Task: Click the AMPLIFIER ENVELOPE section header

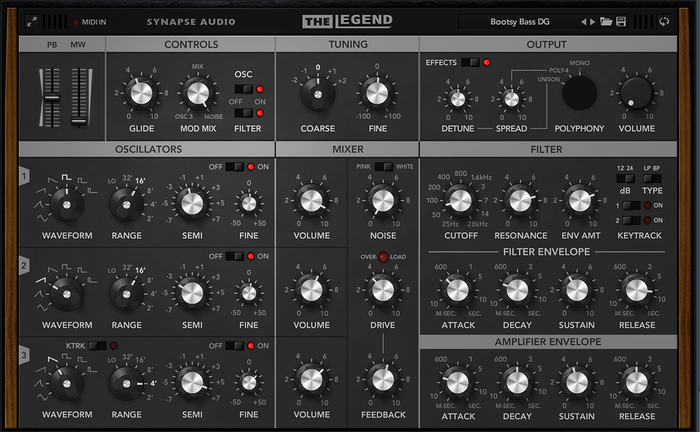Action: point(544,342)
